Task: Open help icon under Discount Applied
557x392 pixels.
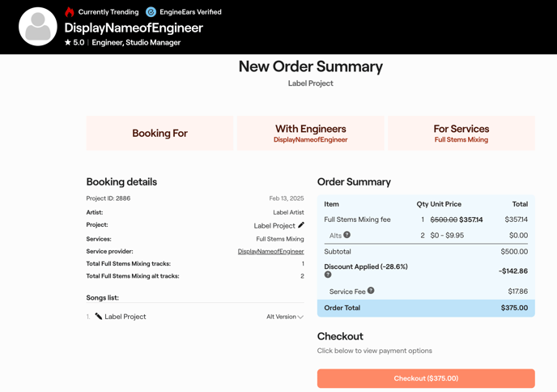Action: click(328, 275)
